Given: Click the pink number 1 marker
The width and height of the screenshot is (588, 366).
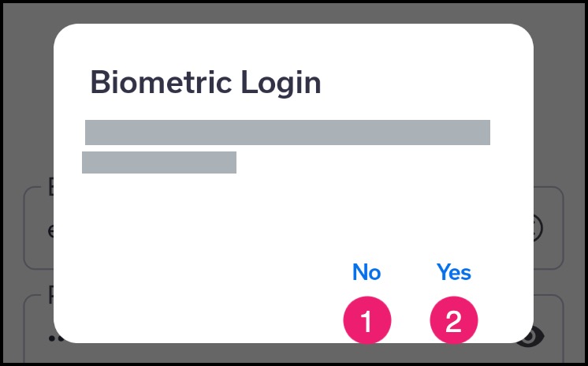Looking at the screenshot, I should [x=367, y=320].
